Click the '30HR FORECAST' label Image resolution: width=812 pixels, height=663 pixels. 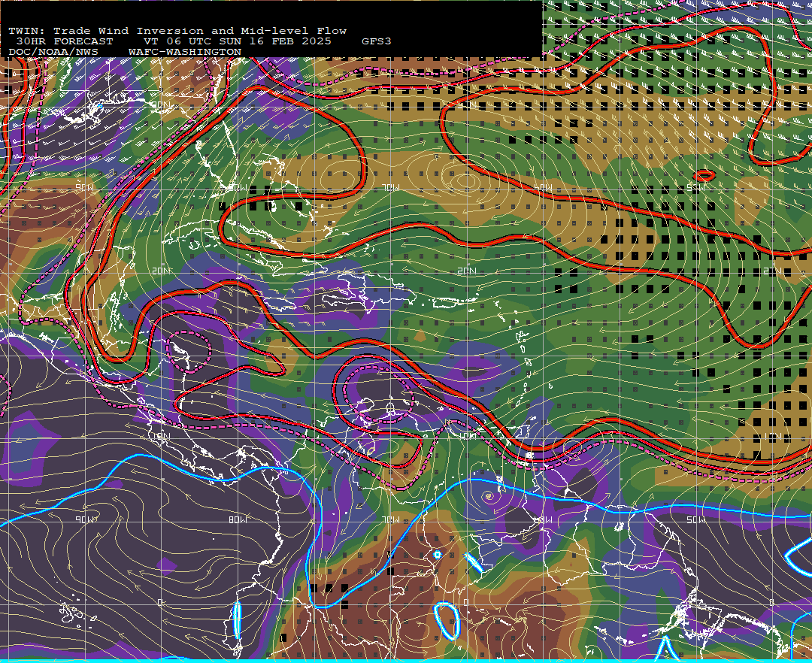(64, 41)
